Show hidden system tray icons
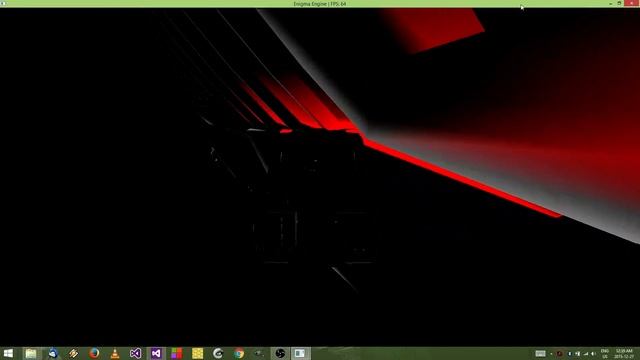Screen dimensions: 640x360 [551, 353]
